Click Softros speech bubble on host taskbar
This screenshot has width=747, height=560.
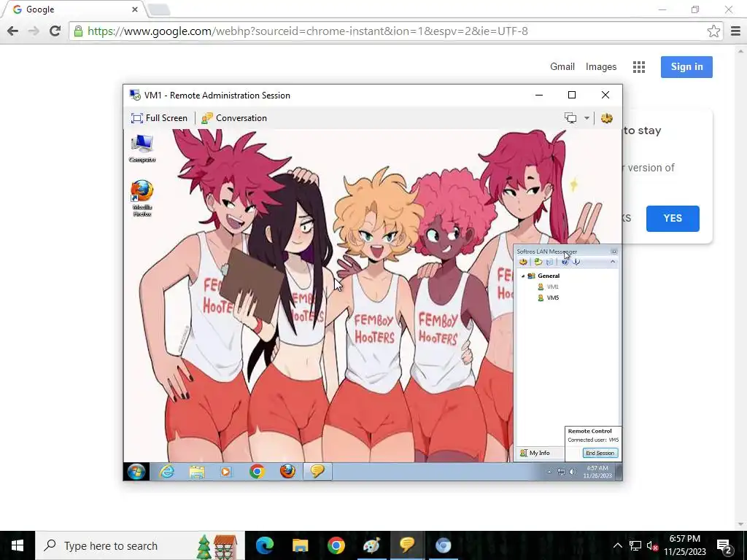(407, 545)
